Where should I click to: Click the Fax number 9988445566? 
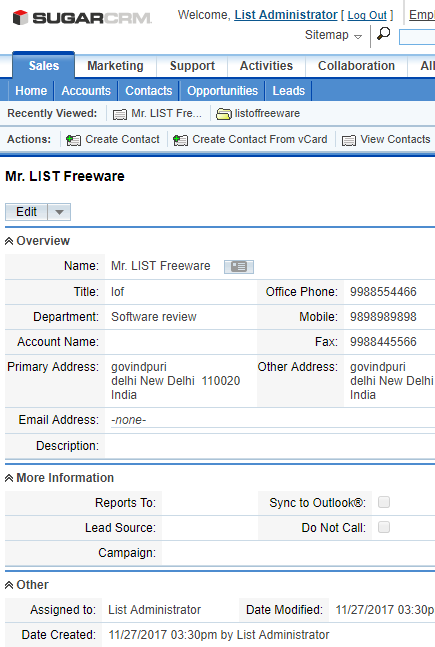point(383,342)
